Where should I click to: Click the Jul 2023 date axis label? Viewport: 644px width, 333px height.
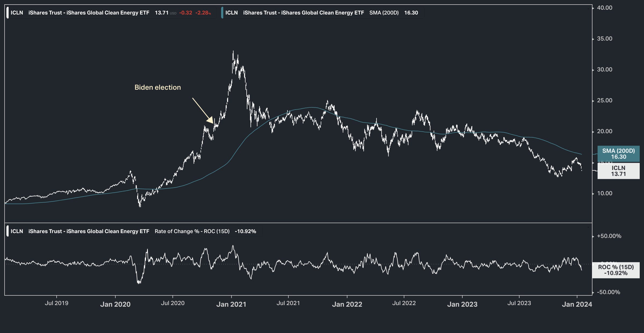[519, 303]
